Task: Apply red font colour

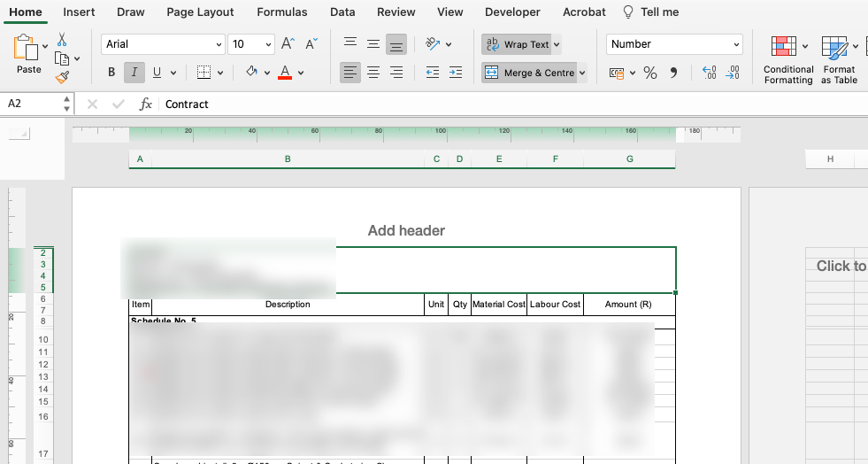Action: [x=285, y=73]
